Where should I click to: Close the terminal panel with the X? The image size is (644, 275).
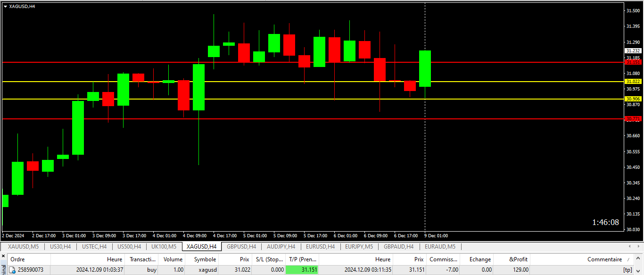pos(4,256)
